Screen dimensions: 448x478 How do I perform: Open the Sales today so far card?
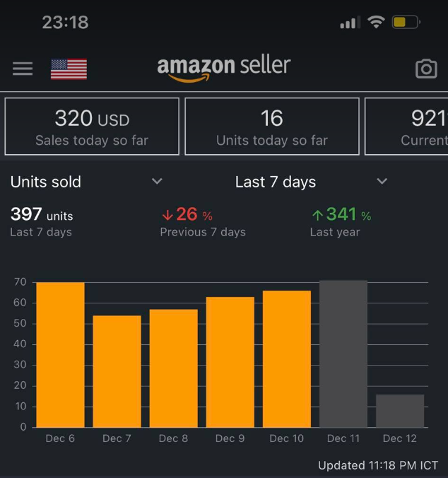pyautogui.click(x=92, y=127)
